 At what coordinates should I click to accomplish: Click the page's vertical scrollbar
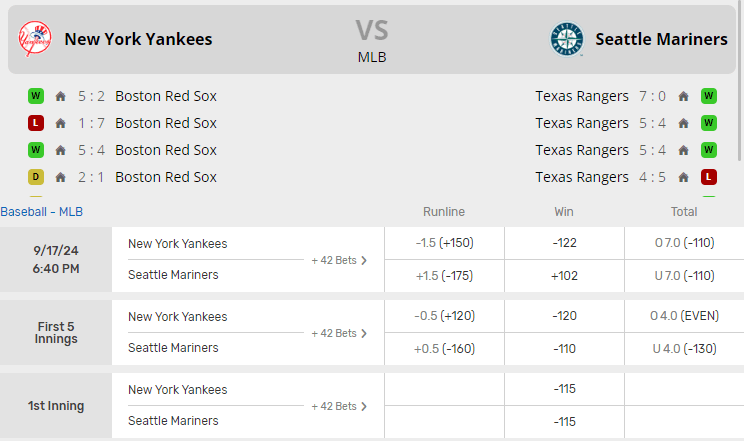coord(740,80)
